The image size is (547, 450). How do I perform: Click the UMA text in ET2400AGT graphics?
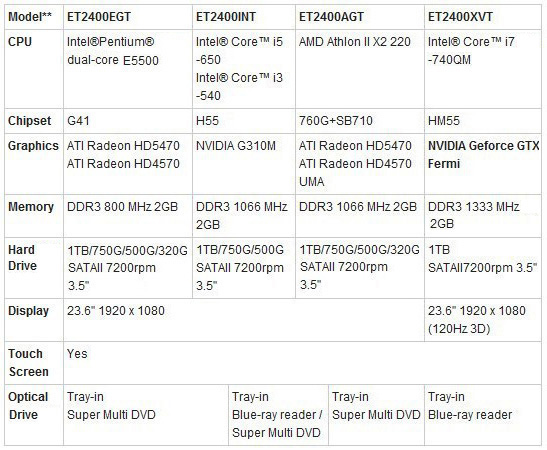coord(312,182)
